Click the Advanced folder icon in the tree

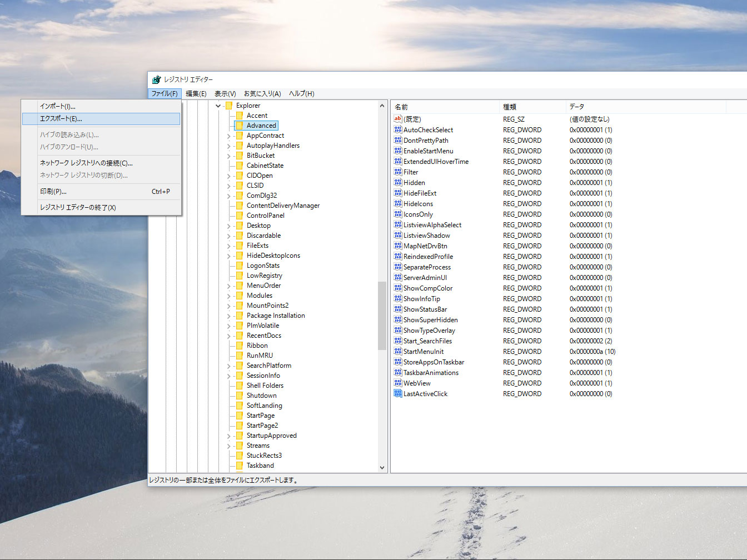click(238, 125)
